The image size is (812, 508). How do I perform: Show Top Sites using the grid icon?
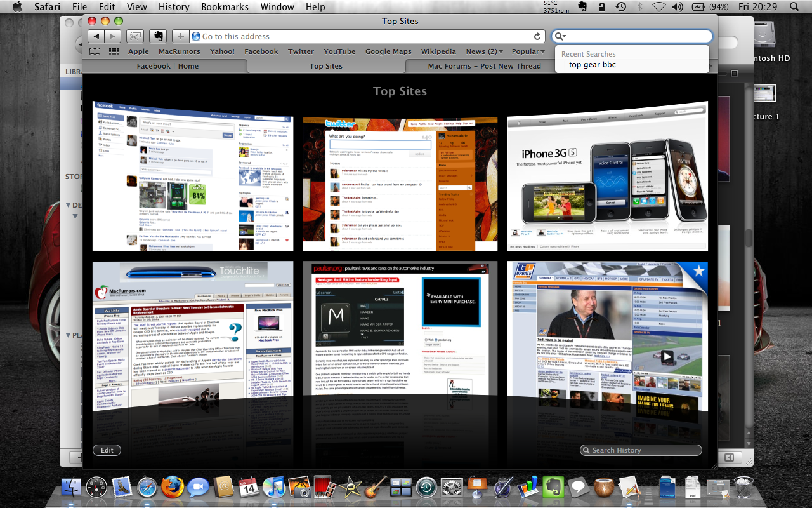(x=114, y=51)
